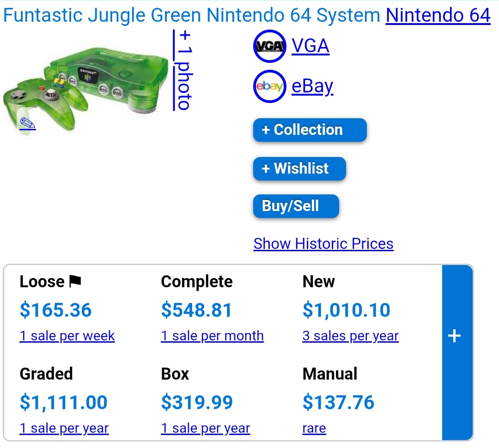Open the Nintendo 64 category link
Screen dimensions: 499x448
[x=438, y=15]
